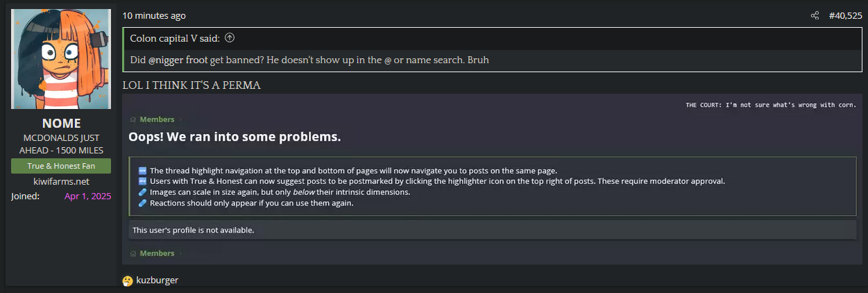Screen dimensions: 868x293
Task: Open the kuzburger reaction user link
Action: (x=158, y=281)
